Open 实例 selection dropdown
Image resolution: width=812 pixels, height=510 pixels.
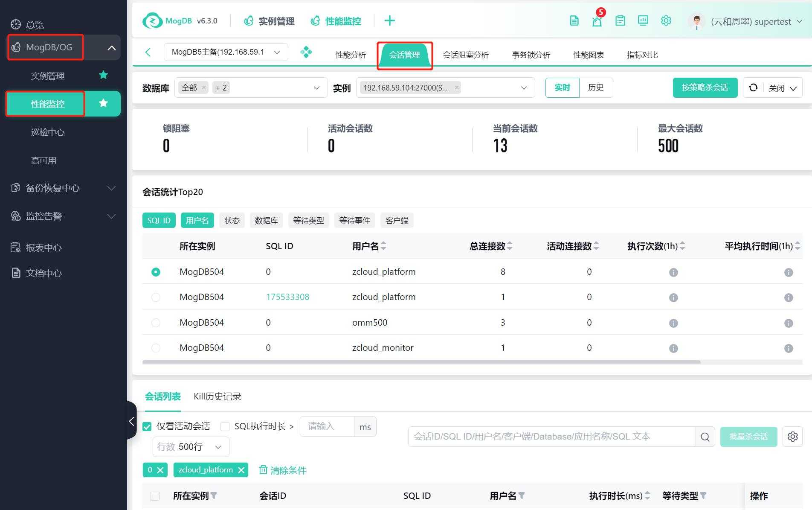click(x=445, y=87)
